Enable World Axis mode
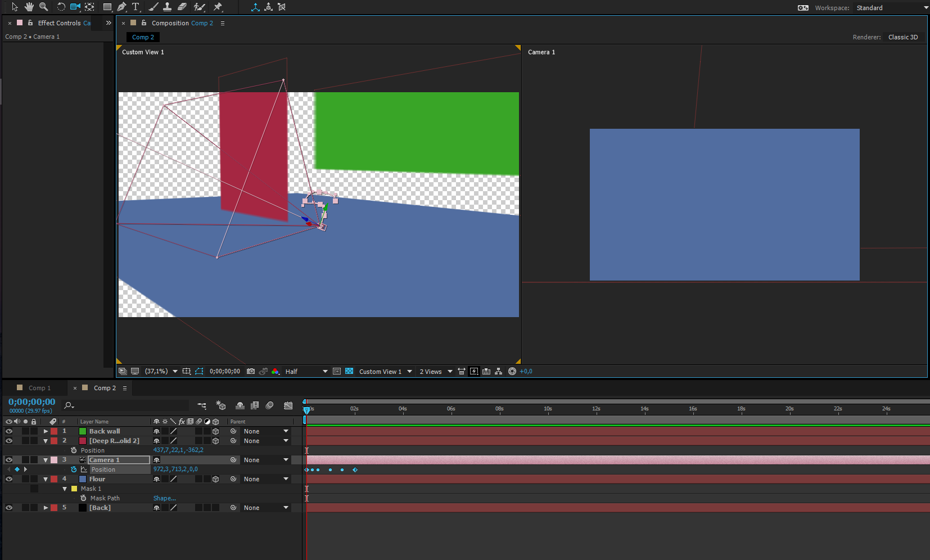 coord(268,7)
